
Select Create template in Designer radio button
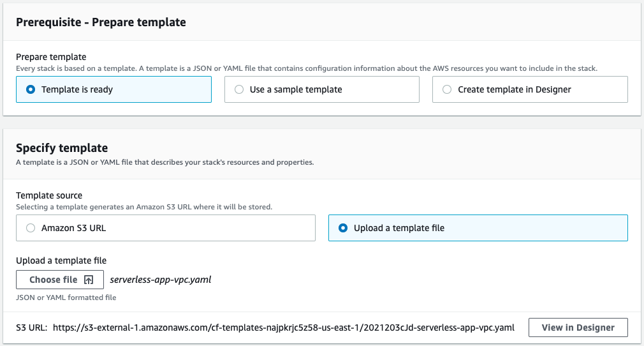click(447, 89)
